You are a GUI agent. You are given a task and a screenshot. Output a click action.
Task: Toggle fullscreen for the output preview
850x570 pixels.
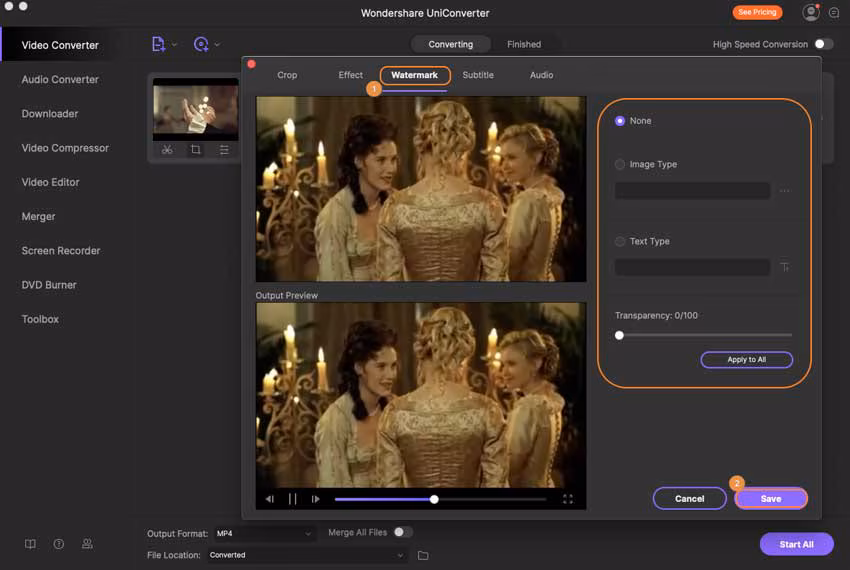568,499
